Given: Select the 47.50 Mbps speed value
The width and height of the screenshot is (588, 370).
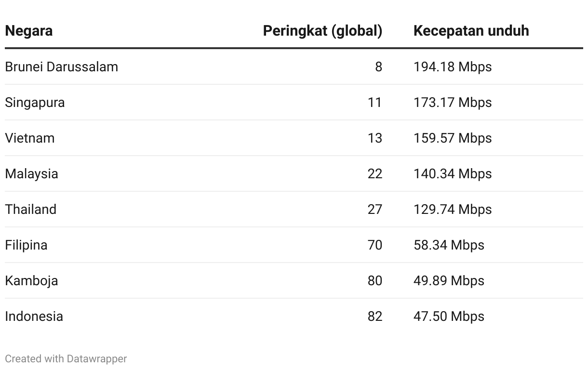Looking at the screenshot, I should (x=449, y=317).
